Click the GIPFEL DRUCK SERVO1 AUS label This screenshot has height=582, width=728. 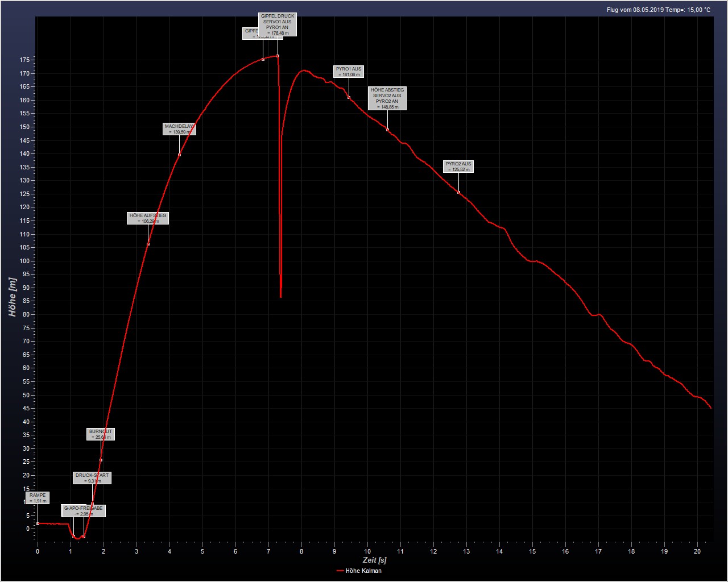click(278, 24)
